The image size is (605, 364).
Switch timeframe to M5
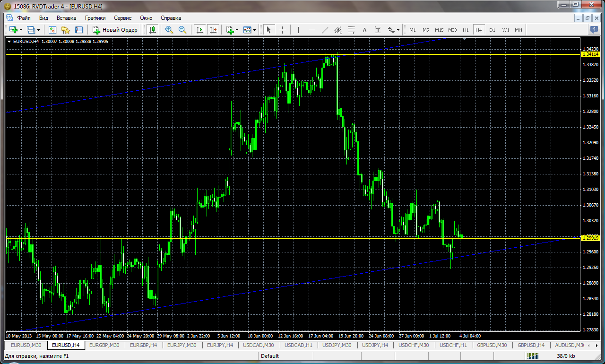coord(426,30)
